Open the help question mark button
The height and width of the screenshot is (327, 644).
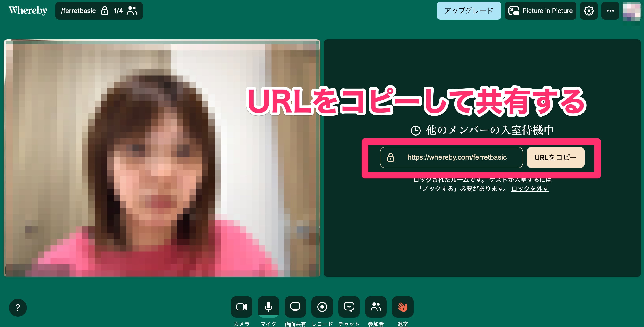[x=18, y=308]
